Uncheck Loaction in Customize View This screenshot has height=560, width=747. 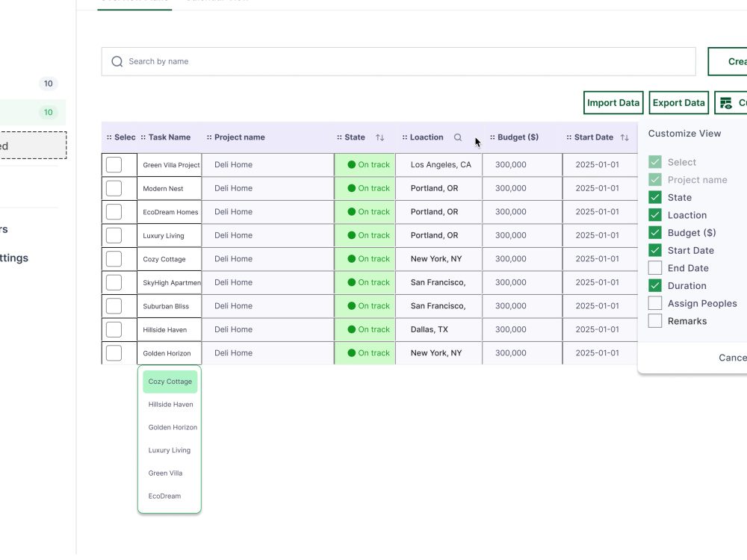pyautogui.click(x=655, y=215)
